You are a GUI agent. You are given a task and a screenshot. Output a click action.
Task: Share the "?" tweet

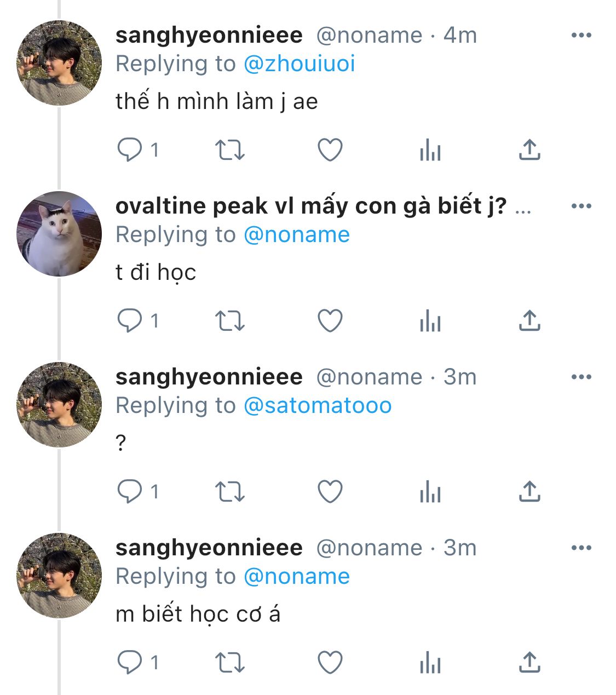coord(529,491)
